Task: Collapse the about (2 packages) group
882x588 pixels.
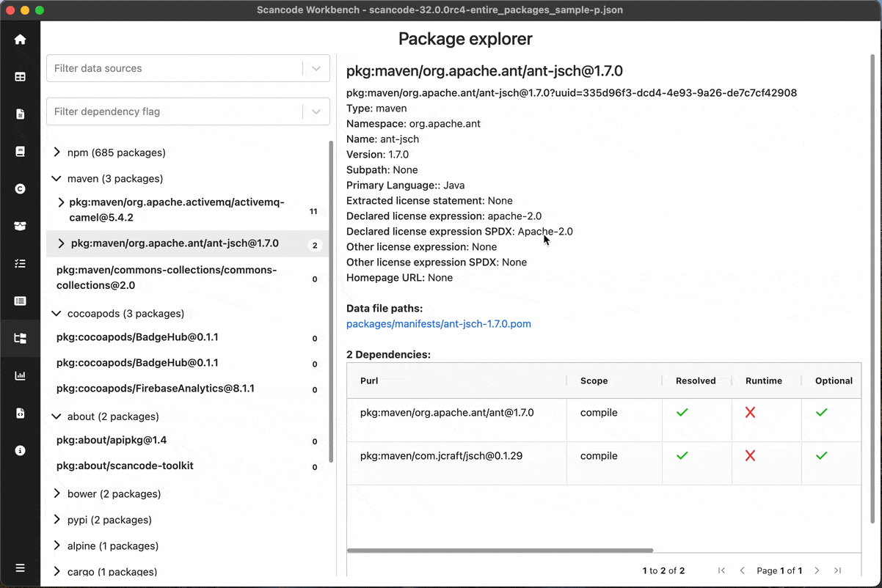Action: pos(57,416)
